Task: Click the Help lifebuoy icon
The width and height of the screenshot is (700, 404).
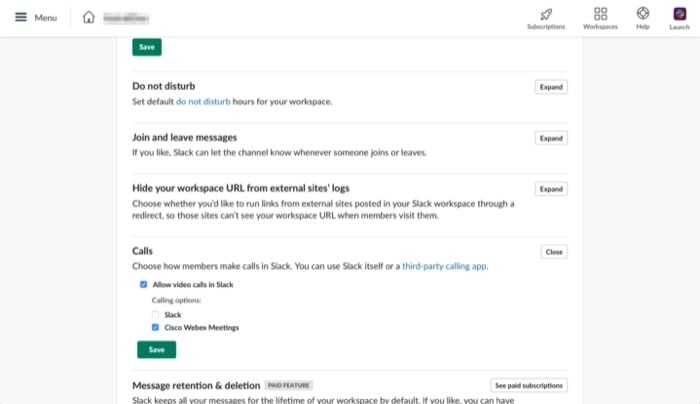Action: (x=642, y=14)
